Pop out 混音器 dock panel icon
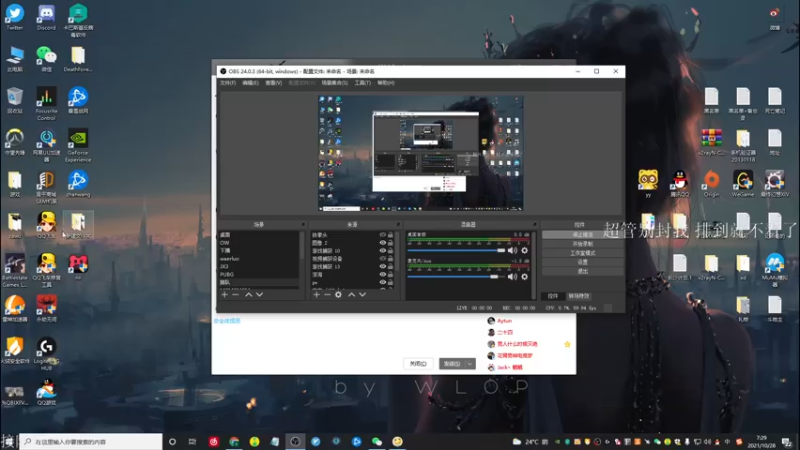Viewport: 800px width, 450px height. pyautogui.click(x=535, y=224)
